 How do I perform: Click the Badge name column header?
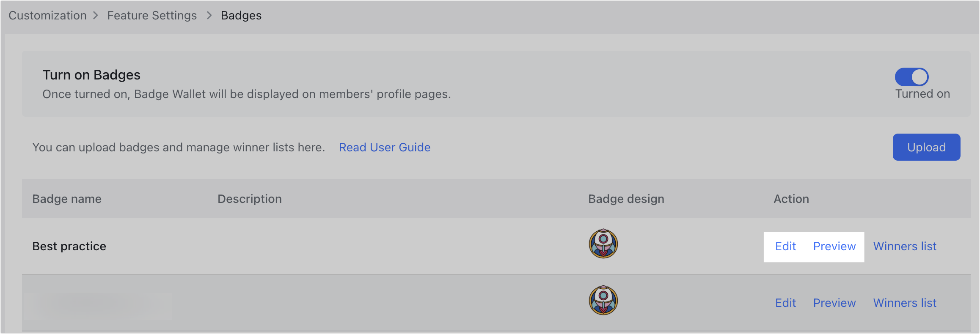tap(66, 199)
